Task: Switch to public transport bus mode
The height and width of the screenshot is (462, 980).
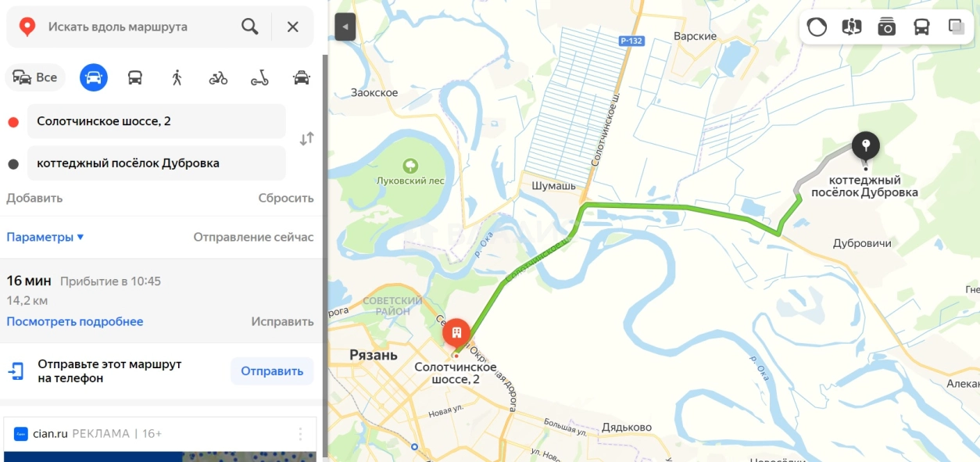Action: 135,77
